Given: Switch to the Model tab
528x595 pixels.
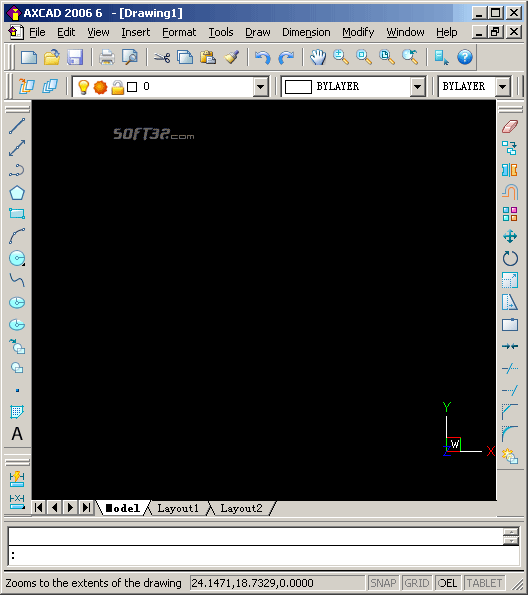Looking at the screenshot, I should pos(123,508).
